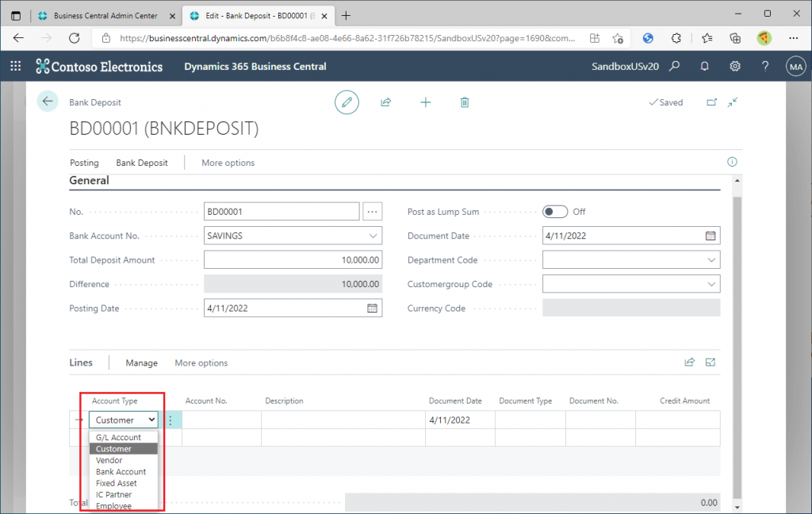Open the row options three-dot menu
The width and height of the screenshot is (812, 514).
click(x=170, y=420)
